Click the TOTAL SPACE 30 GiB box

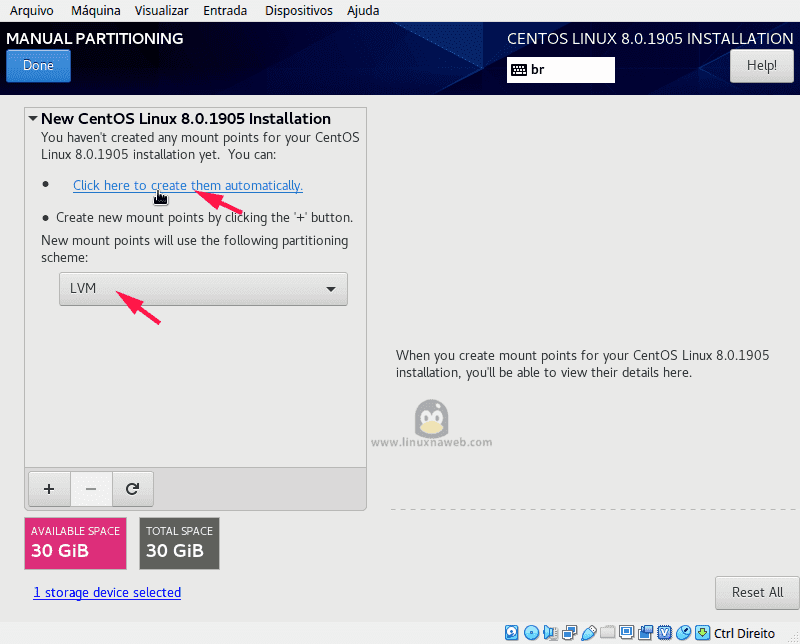180,543
